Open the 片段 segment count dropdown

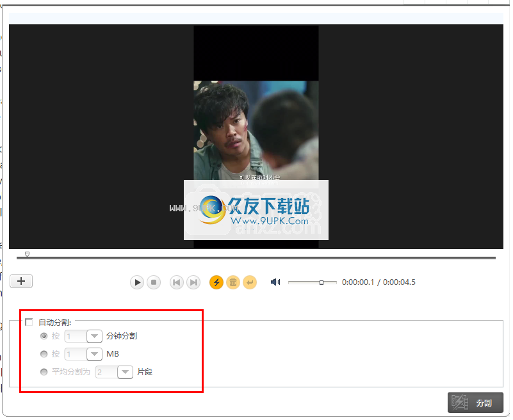(125, 372)
